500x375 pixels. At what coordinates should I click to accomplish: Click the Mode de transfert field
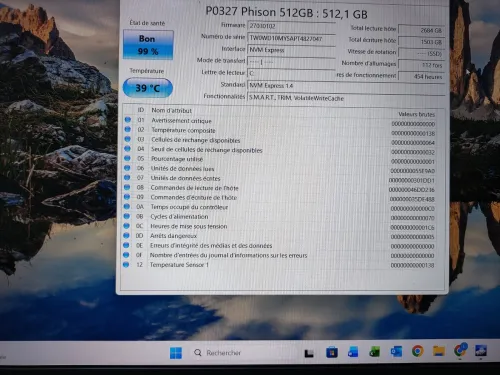291,62
